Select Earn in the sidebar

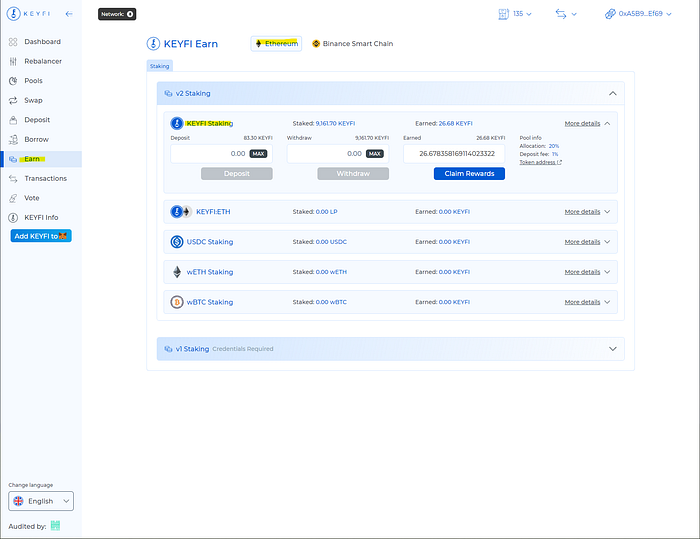(x=41, y=159)
